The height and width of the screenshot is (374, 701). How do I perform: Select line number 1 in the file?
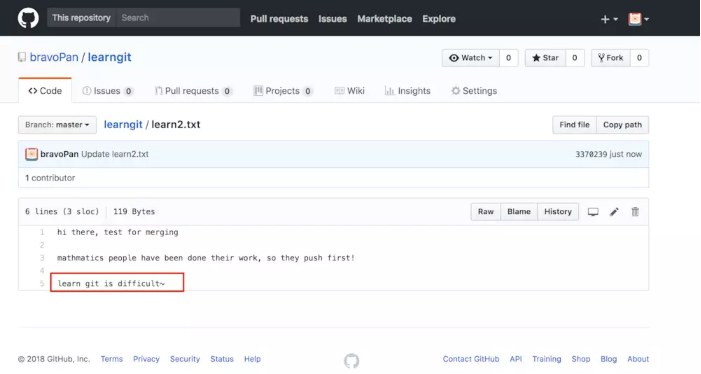pyautogui.click(x=42, y=232)
